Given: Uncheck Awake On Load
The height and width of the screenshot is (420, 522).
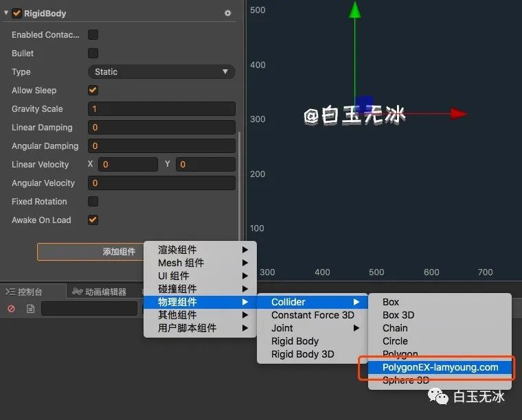Looking at the screenshot, I should [93, 220].
